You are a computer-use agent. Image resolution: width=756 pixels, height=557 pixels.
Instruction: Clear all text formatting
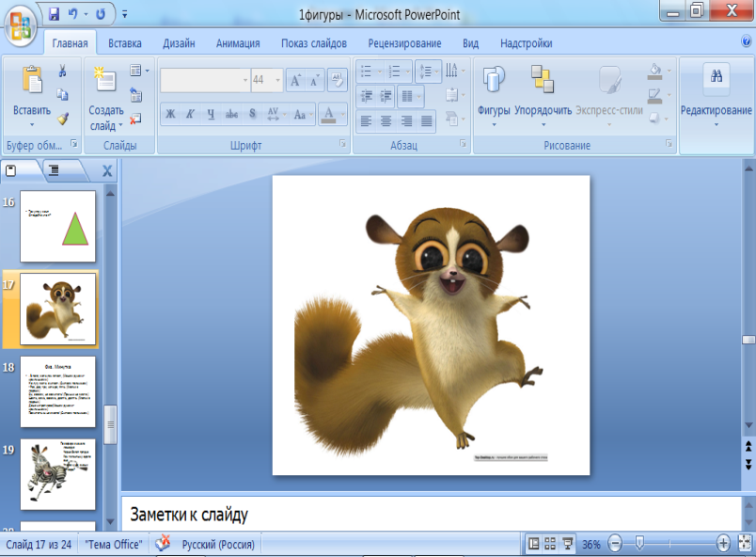click(337, 80)
